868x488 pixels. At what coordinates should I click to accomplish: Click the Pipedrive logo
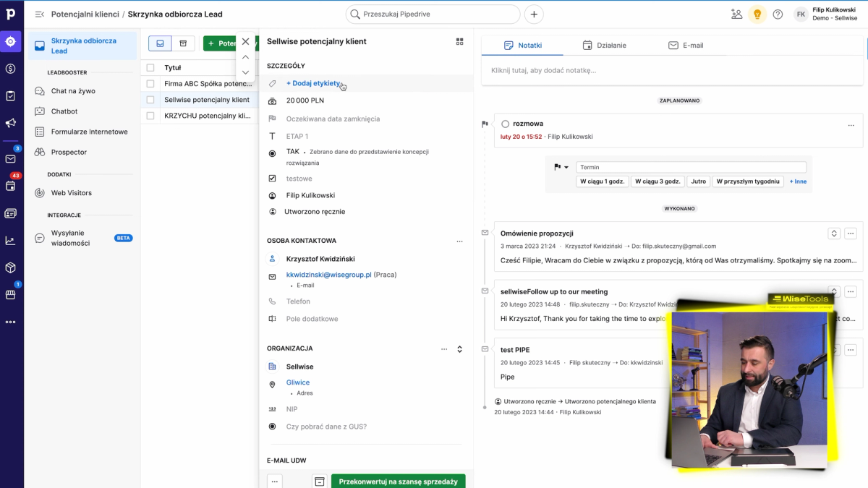click(x=11, y=14)
